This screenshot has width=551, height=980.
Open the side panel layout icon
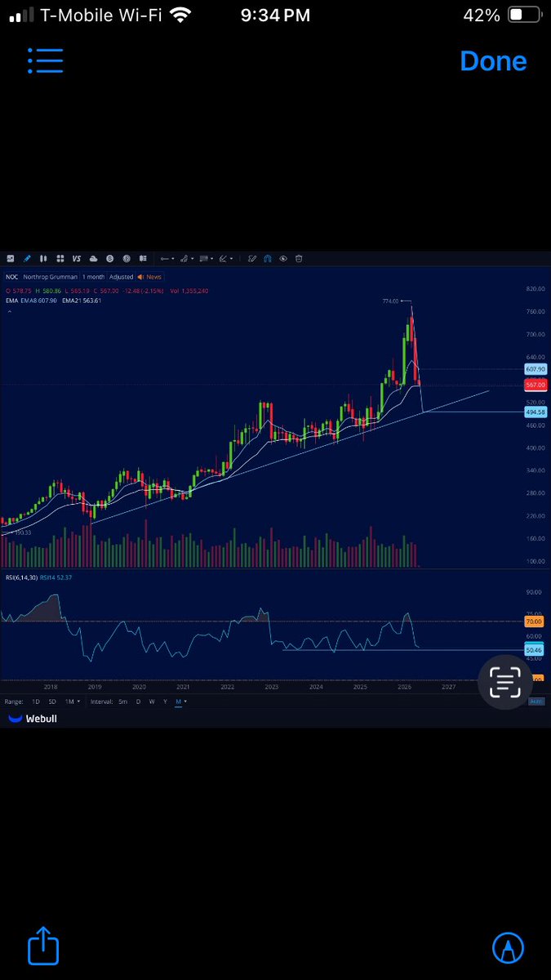point(142,258)
